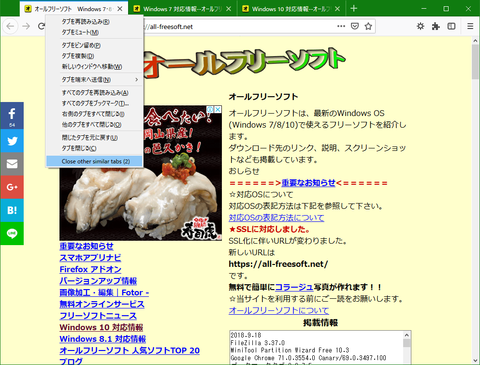Click FileZilla 3.37.0 entry in 掲載情報
480x365 pixels.
[x=258, y=343]
